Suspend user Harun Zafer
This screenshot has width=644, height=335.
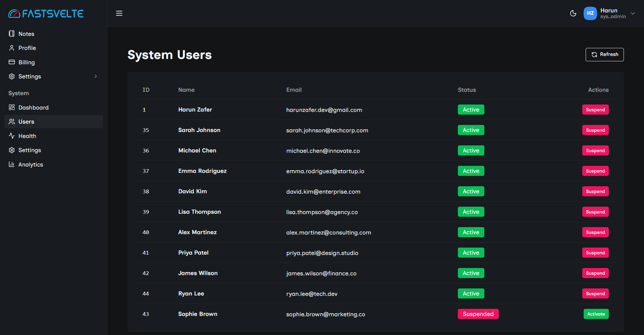tap(595, 110)
